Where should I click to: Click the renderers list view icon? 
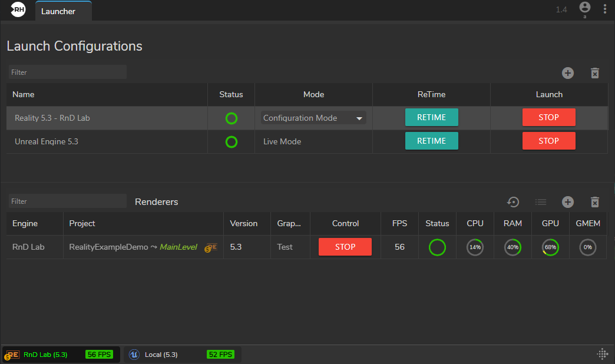point(541,202)
